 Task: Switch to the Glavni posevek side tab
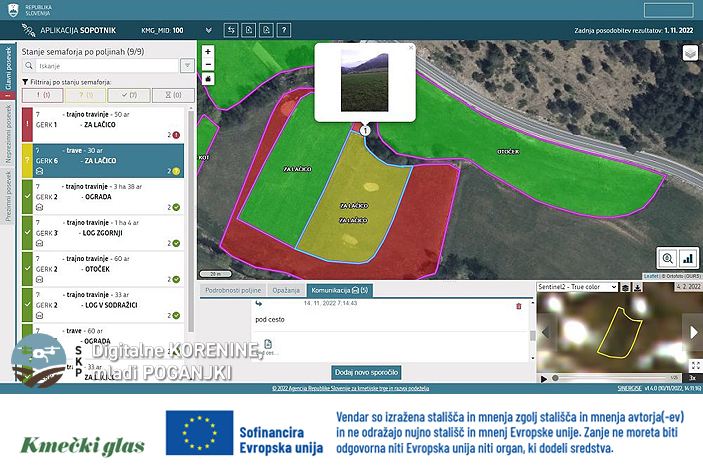[x=8, y=68]
